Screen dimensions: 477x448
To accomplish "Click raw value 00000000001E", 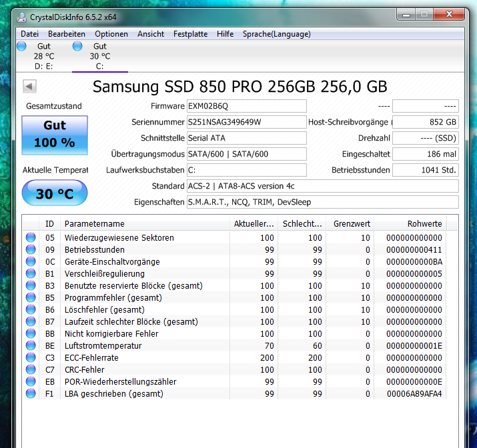I will tap(414, 346).
